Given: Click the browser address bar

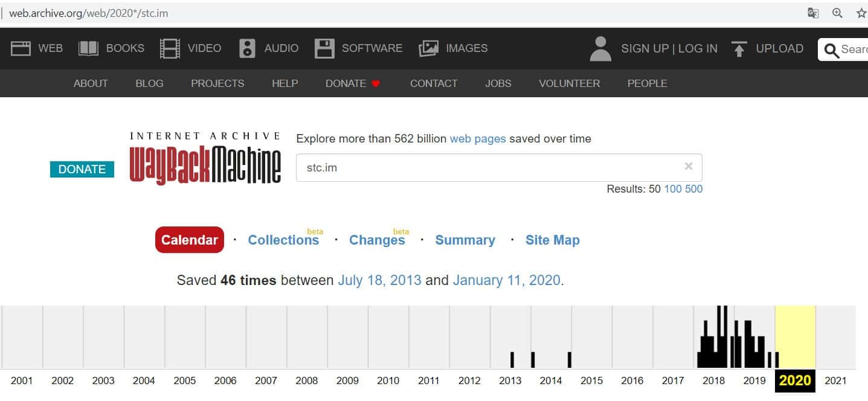Looking at the screenshot, I should (399, 13).
